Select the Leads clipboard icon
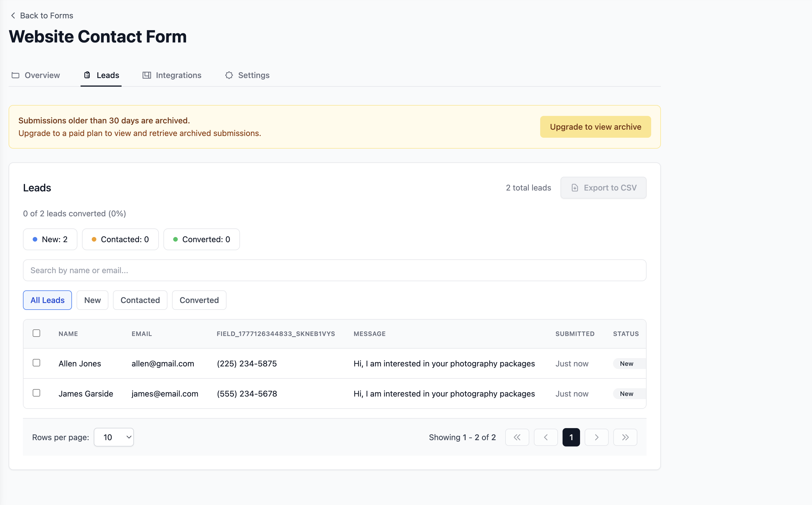 point(87,75)
